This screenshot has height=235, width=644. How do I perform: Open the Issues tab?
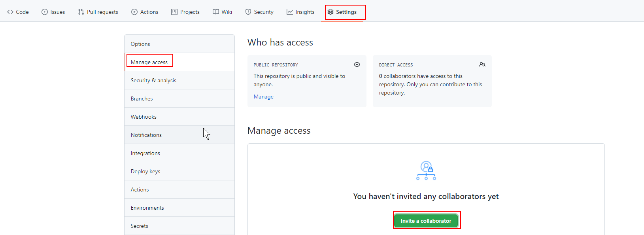[53, 12]
